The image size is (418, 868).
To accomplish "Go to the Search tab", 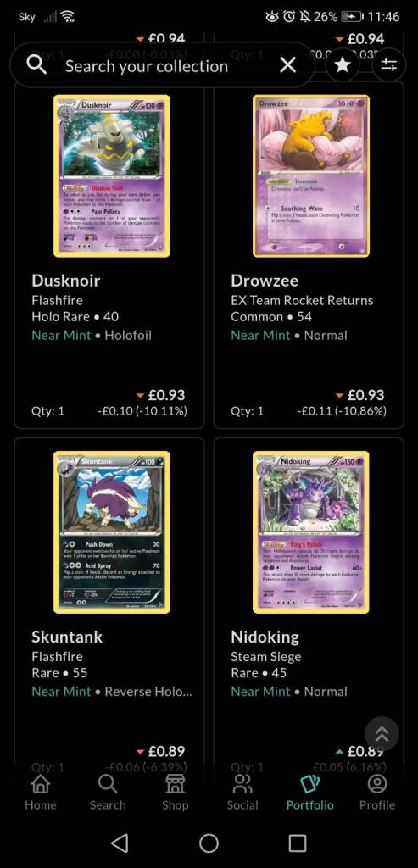I will point(108,793).
